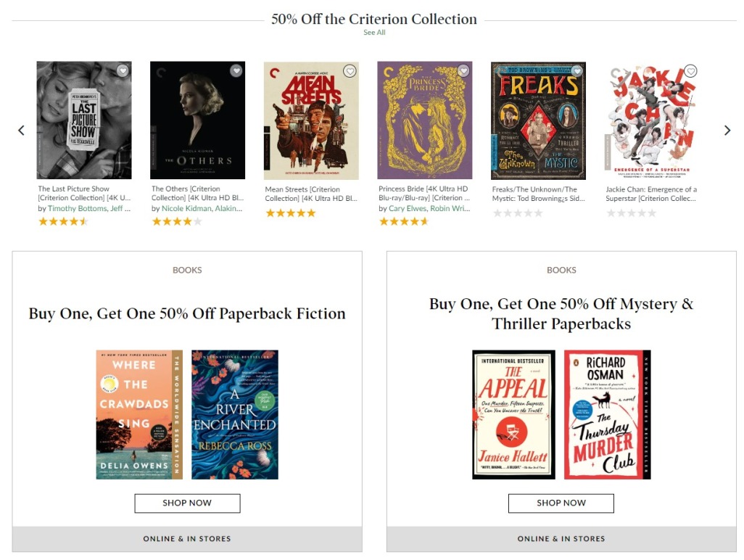Favorite the Mean Streets 4K release

pyautogui.click(x=349, y=70)
